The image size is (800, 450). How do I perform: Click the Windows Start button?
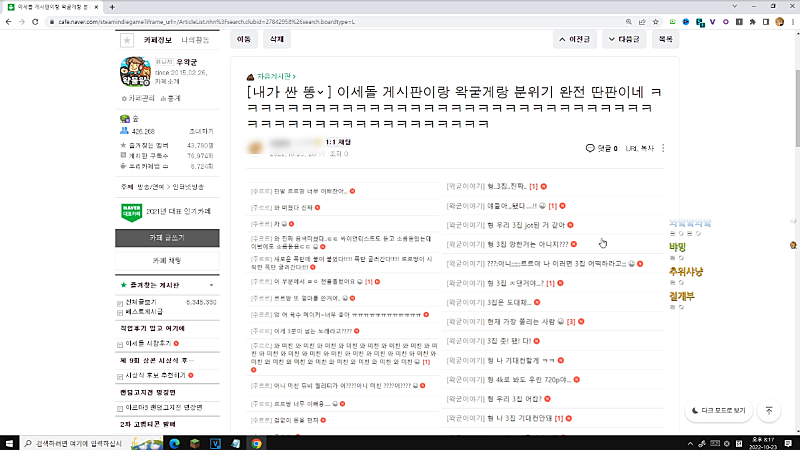(10, 441)
